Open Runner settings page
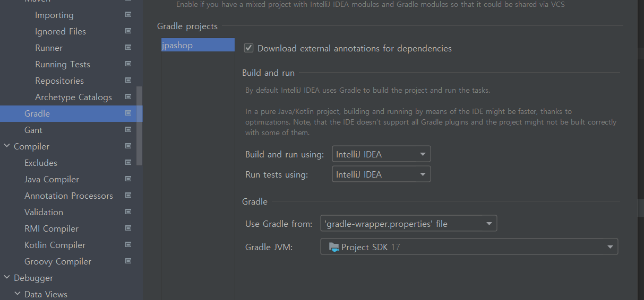 (49, 48)
